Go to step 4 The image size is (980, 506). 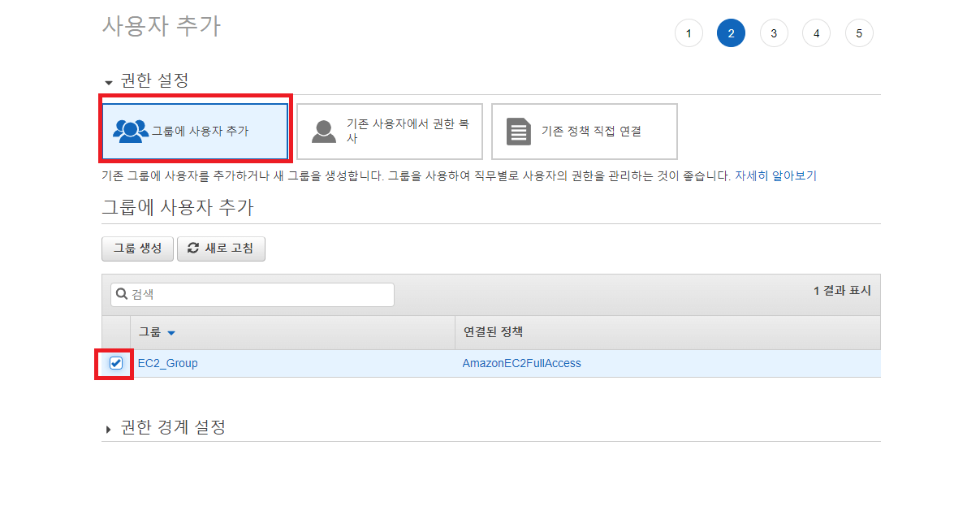coord(816,33)
